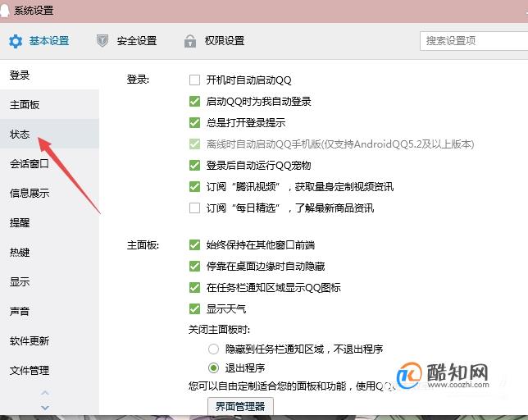Uncheck 登录后自动运行QQ宠物
This screenshot has width=528, height=420.
[194, 166]
